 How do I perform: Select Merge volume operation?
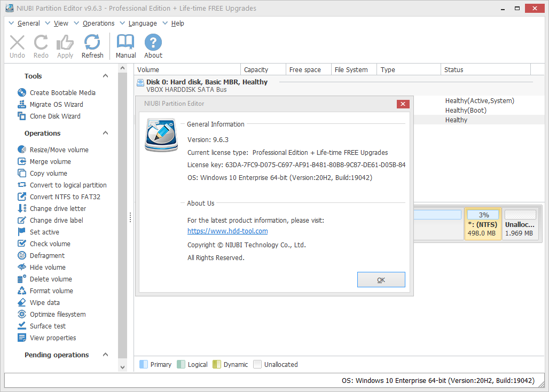click(44, 161)
